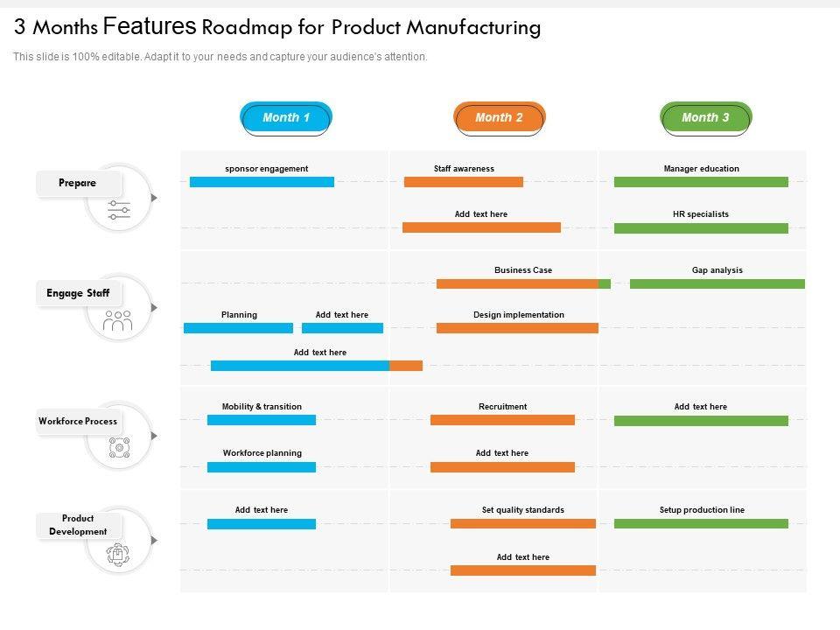Screen dimensions: 840x630
Task: Click the arrow pointer beside Product Development circle
Action: [155, 541]
